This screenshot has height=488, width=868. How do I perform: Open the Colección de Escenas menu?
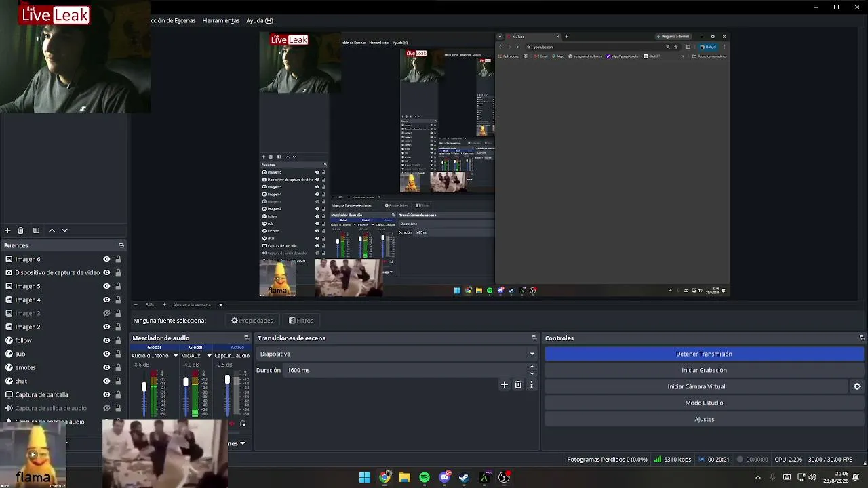(x=173, y=20)
